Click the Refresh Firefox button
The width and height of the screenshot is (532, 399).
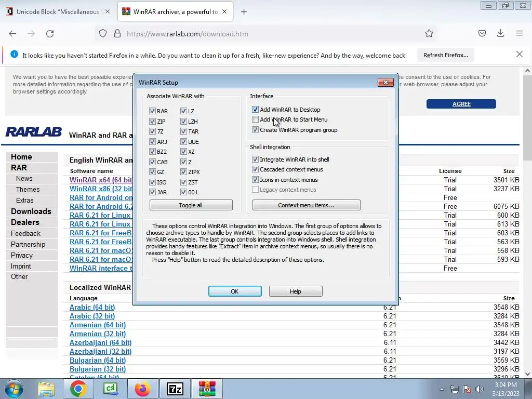(x=445, y=55)
